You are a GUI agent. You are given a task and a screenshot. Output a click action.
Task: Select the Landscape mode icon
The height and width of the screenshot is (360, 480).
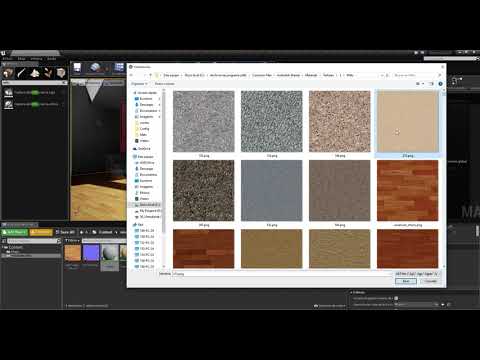[35, 73]
